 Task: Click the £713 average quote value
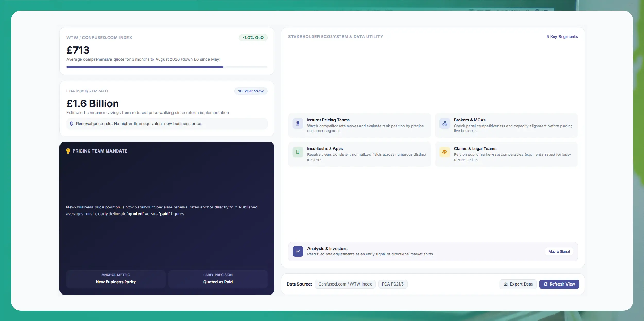point(78,50)
